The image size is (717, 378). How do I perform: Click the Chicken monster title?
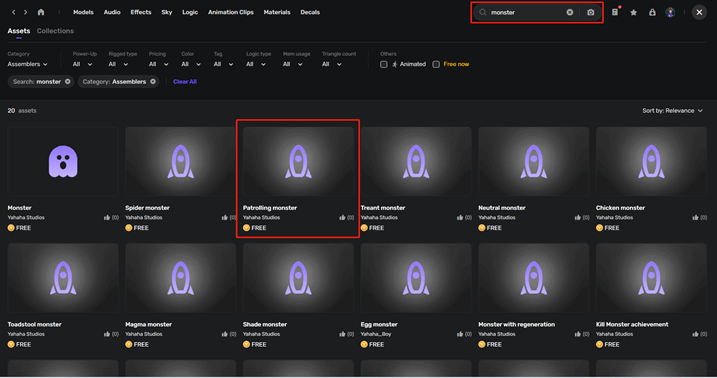620,208
